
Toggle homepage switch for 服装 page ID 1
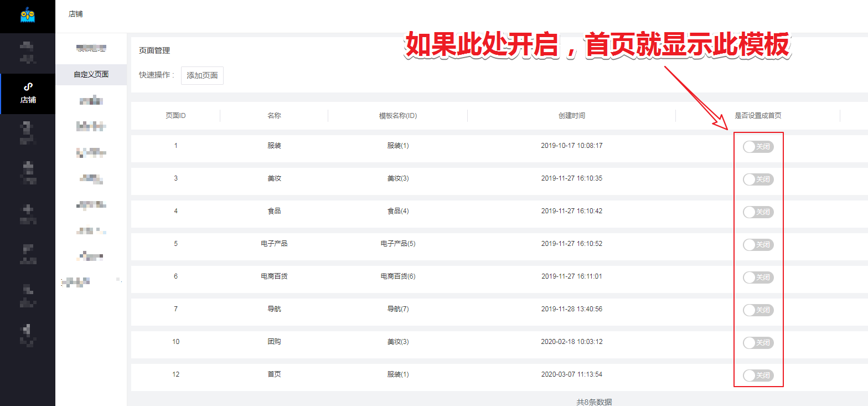(x=758, y=147)
